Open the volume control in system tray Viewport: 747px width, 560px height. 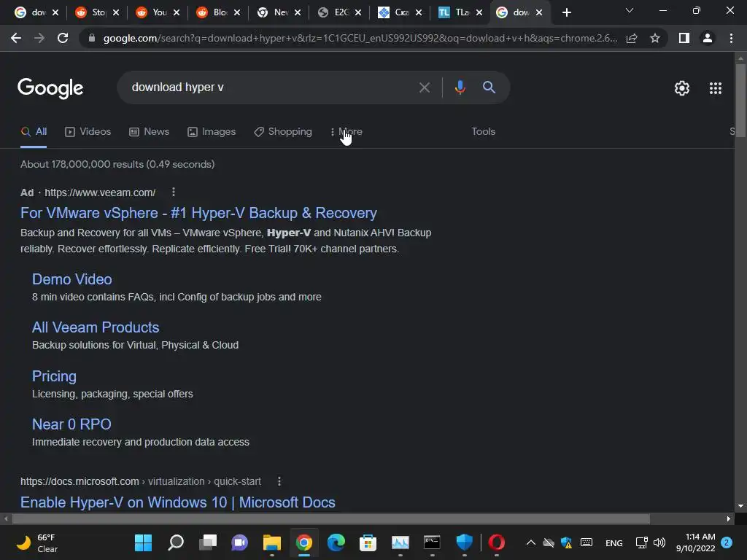coord(659,542)
